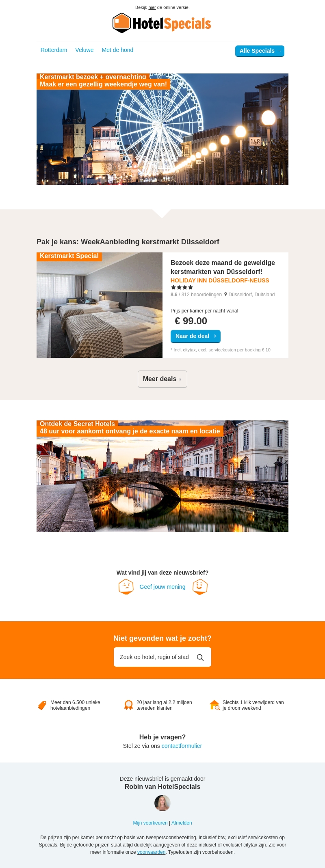The width and height of the screenshot is (325, 868).
Task: Click the location pin near Düsseldorf, Duitsland
Action: pos(225,295)
